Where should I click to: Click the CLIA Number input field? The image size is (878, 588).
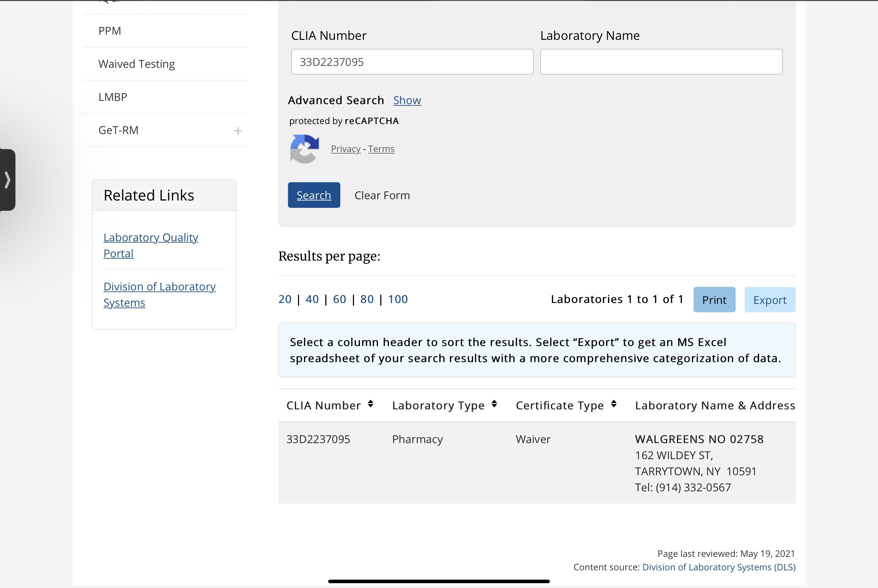412,62
